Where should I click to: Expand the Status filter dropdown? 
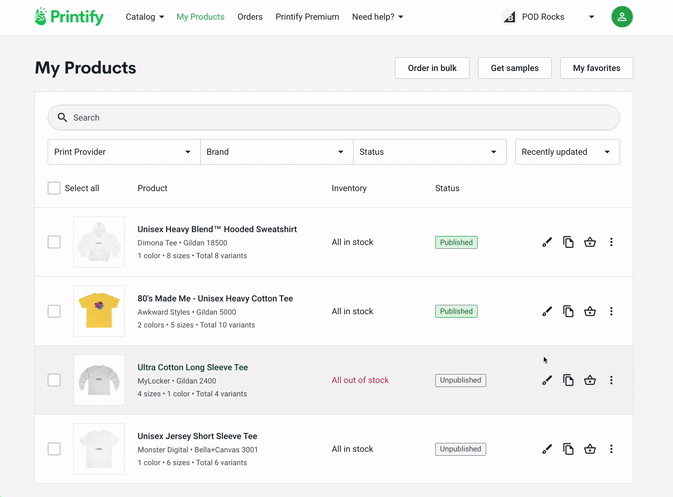430,152
